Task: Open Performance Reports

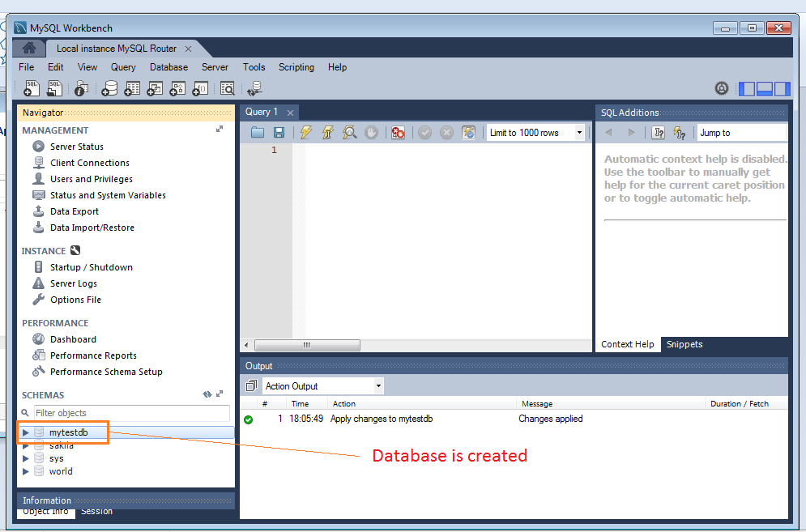Action: (93, 355)
